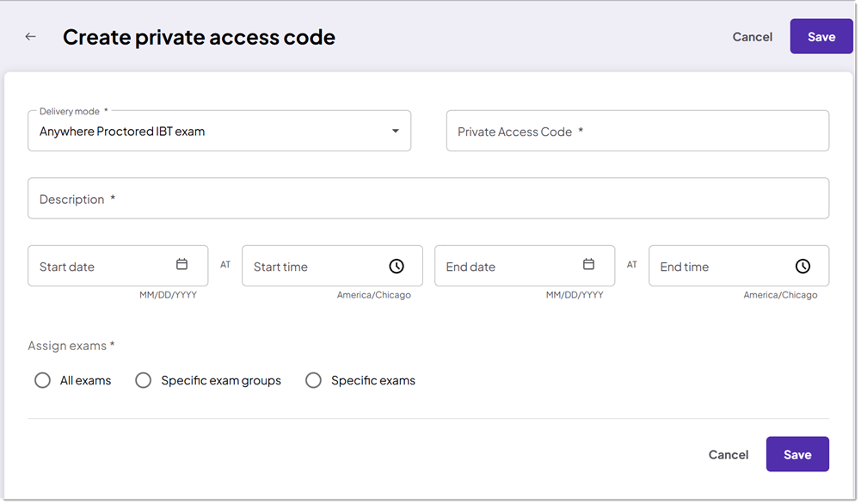Screen dimensions: 861x504
Task: Open the Start time clock icon
Action: pyautogui.click(x=396, y=266)
